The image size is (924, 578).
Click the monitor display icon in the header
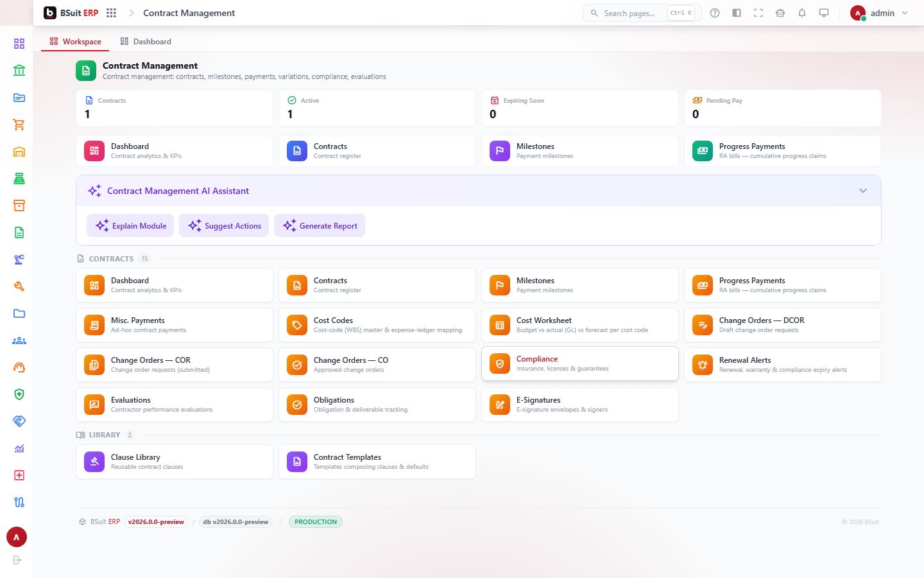824,13
